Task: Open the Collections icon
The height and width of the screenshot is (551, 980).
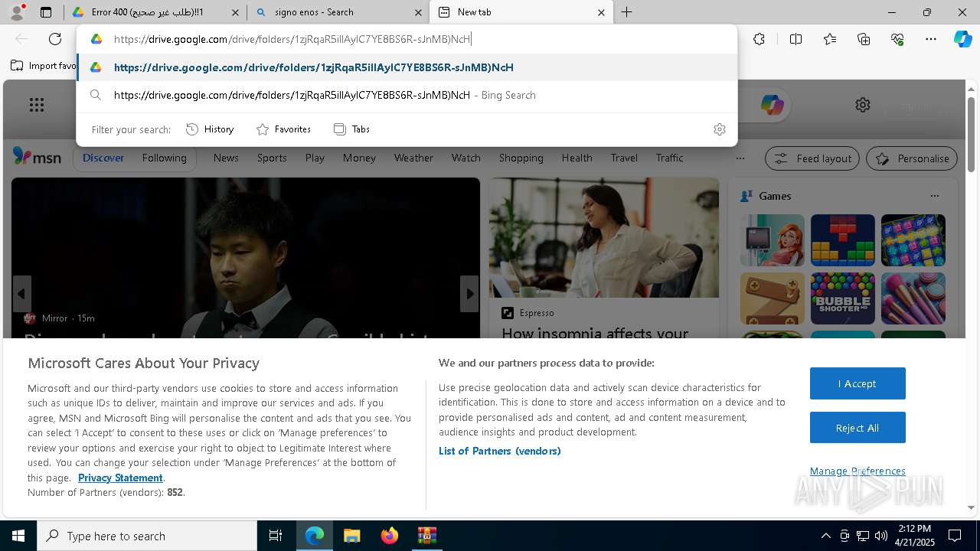Action: pyautogui.click(x=864, y=39)
